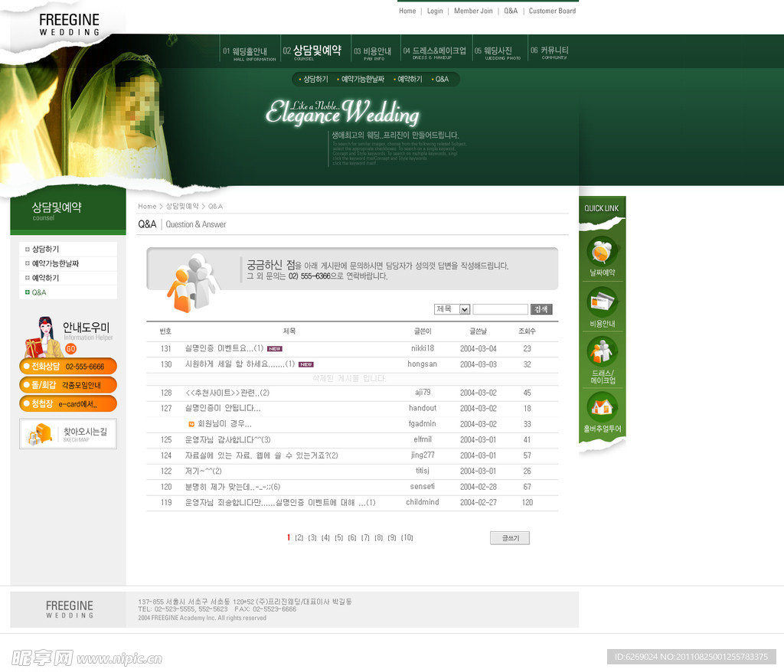
Task: Click the FREEGINE WEDDING logo at top
Action: (69, 24)
